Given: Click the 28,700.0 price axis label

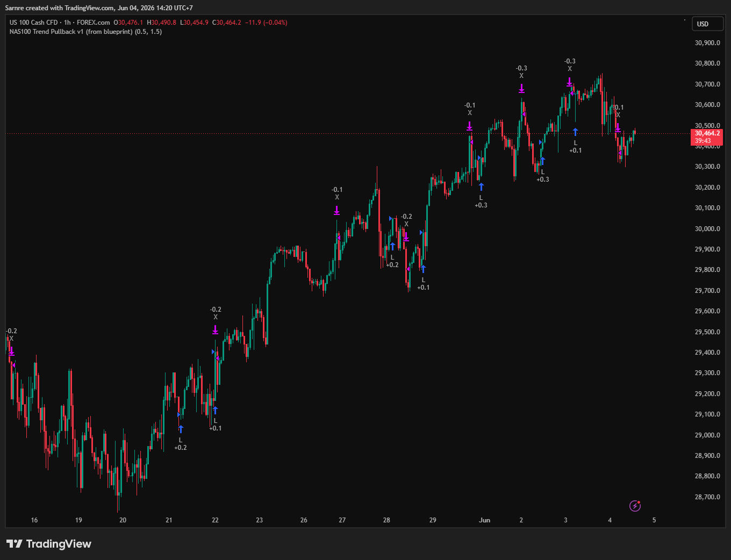Looking at the screenshot, I should [x=707, y=497].
